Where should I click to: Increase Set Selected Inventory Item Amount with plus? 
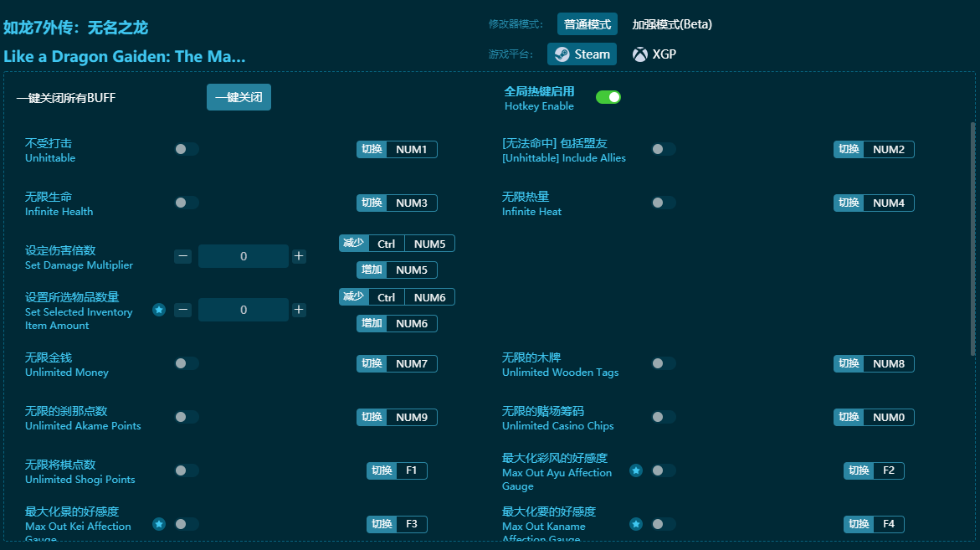click(299, 310)
